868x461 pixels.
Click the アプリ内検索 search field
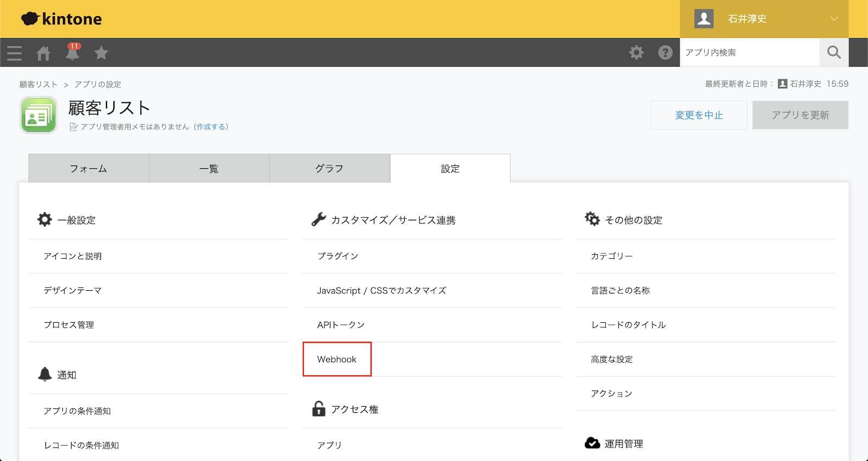coord(749,53)
